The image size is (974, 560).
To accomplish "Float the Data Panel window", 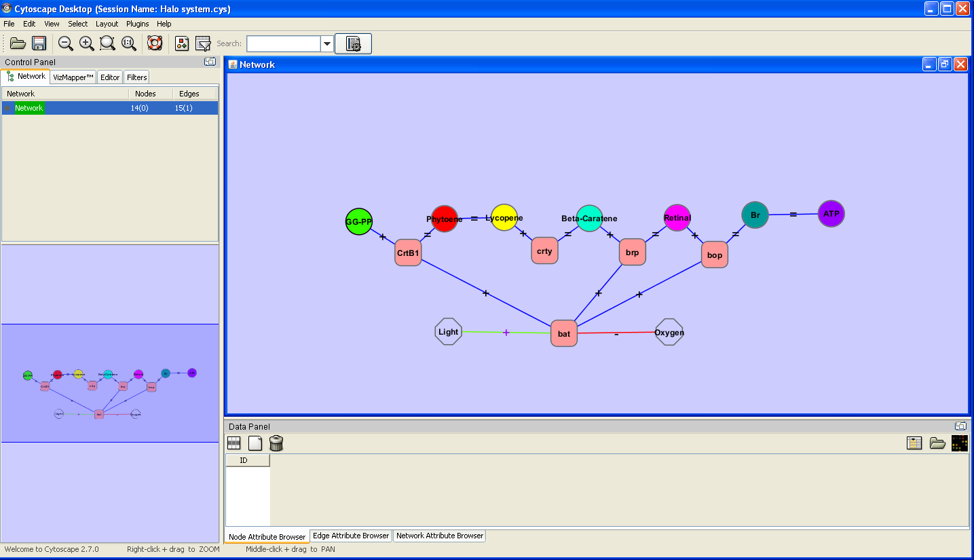I will tap(960, 426).
